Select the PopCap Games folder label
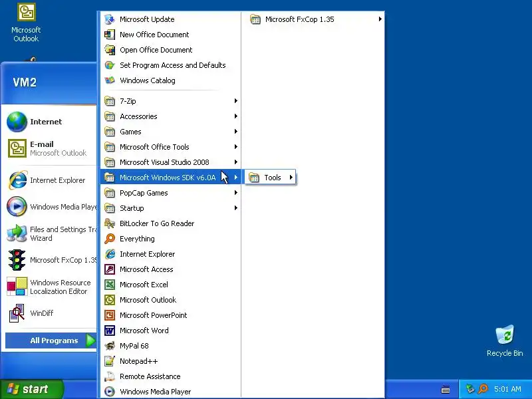532x399 pixels. pos(144,193)
